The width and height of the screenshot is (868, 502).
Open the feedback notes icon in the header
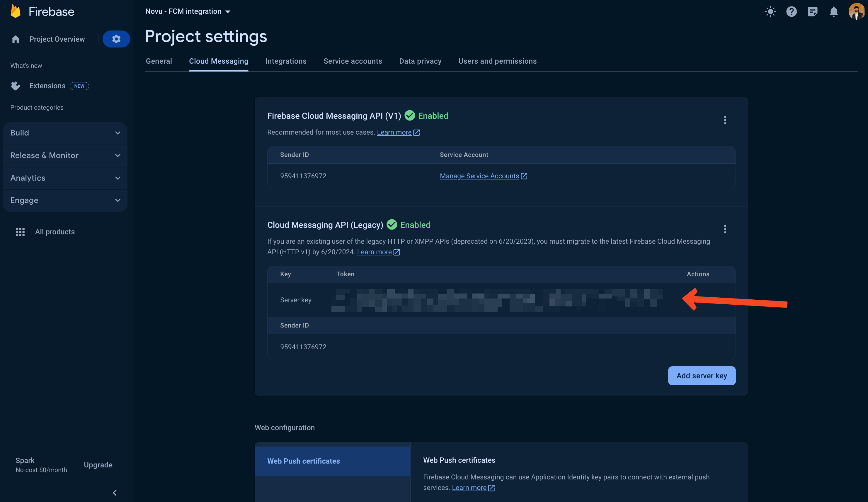(812, 12)
